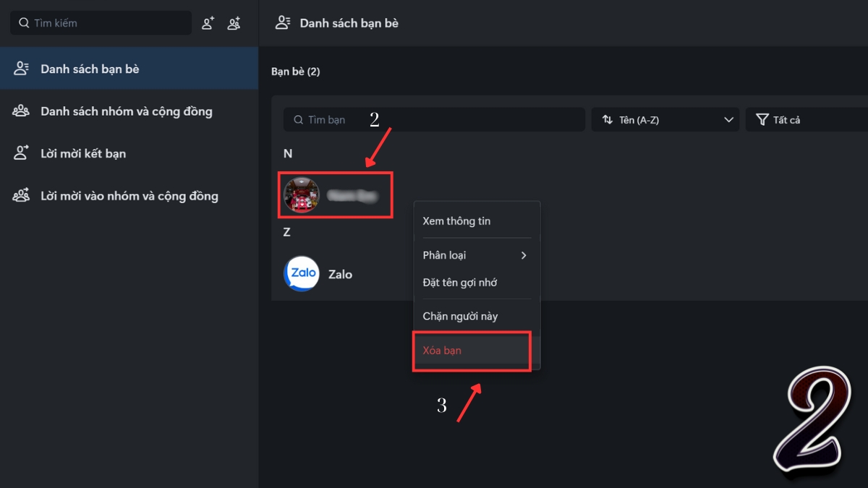Click the group invitation icon in the sidebar

pyautogui.click(x=21, y=196)
